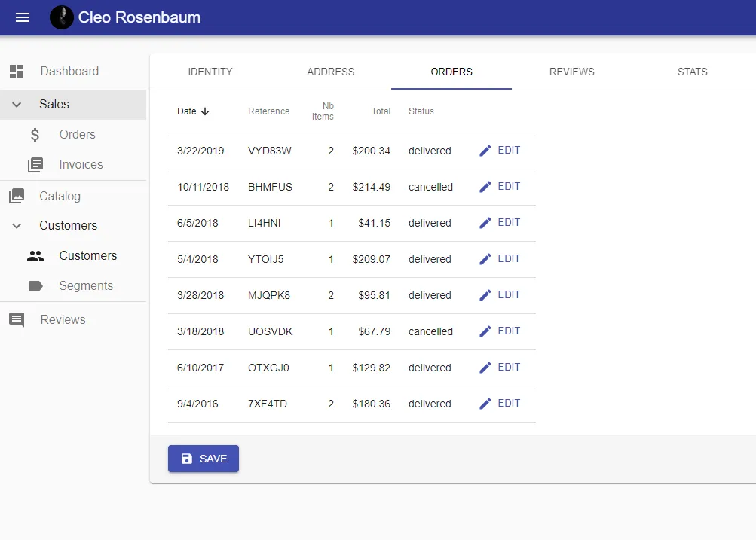The width and height of the screenshot is (756, 540).
Task: Select reference BHMFUS in the table
Action: 270,187
